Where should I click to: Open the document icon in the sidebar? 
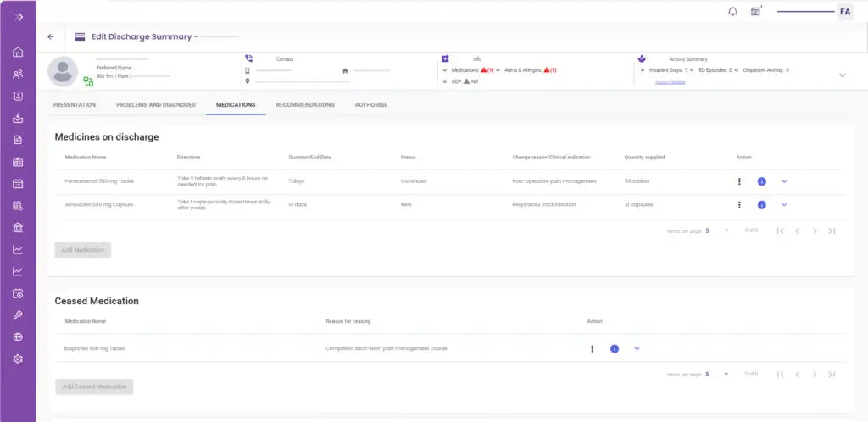point(18,140)
